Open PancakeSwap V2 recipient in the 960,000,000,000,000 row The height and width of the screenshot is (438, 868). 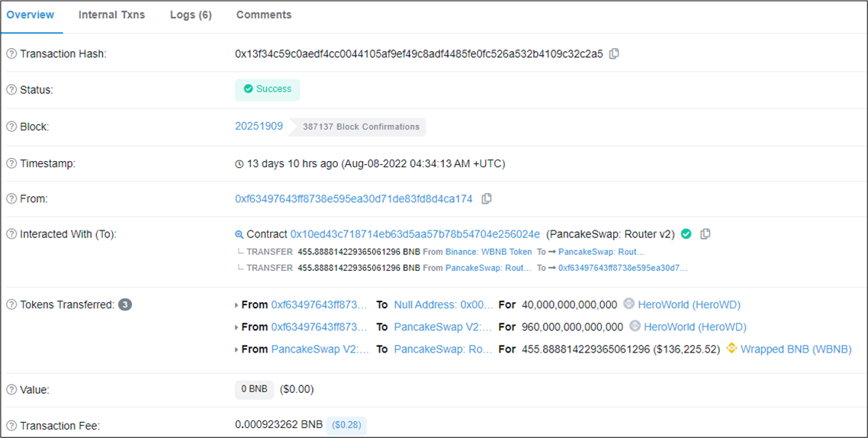coord(443,327)
